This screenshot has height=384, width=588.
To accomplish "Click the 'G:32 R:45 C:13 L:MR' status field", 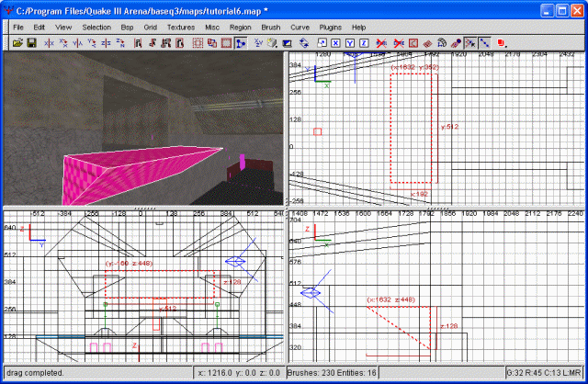I will pos(544,373).
